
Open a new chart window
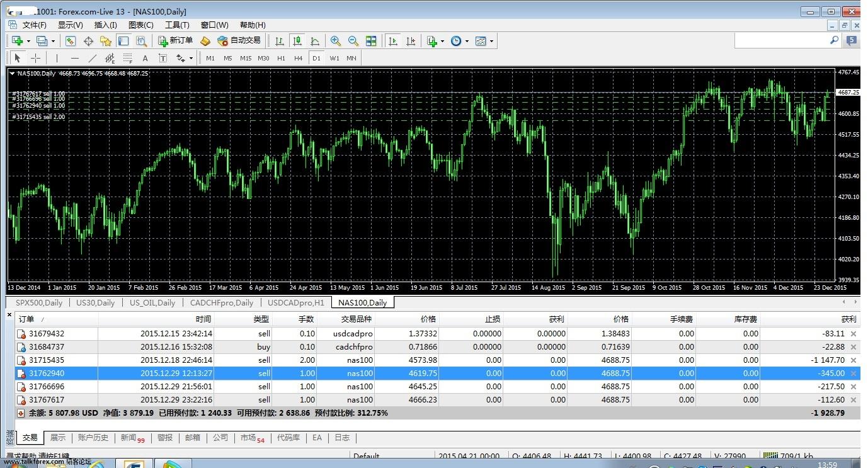[x=18, y=41]
